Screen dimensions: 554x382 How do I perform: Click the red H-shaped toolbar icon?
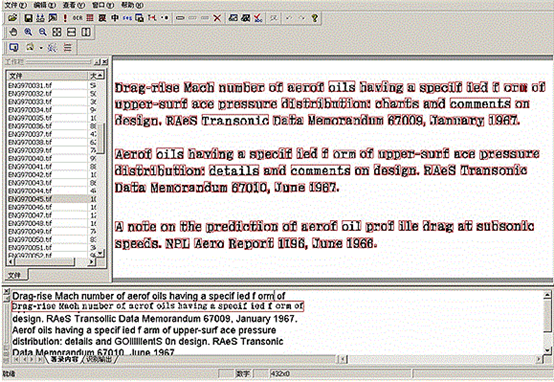[x=152, y=18]
